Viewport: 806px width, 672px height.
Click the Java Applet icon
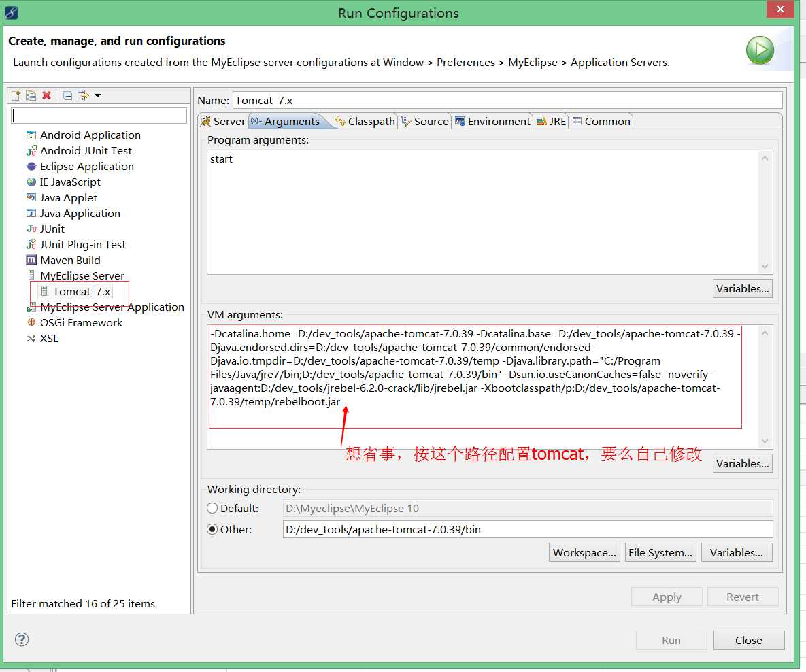[x=31, y=198]
